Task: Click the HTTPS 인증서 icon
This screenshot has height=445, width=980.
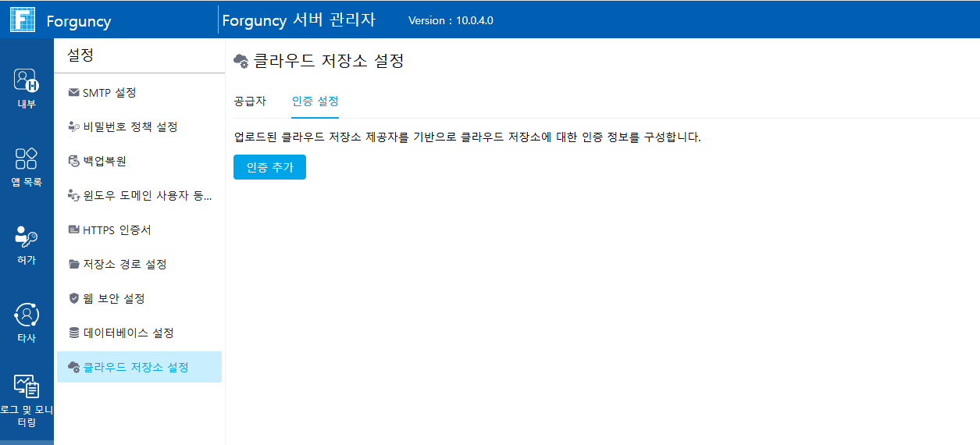Action: 73,230
